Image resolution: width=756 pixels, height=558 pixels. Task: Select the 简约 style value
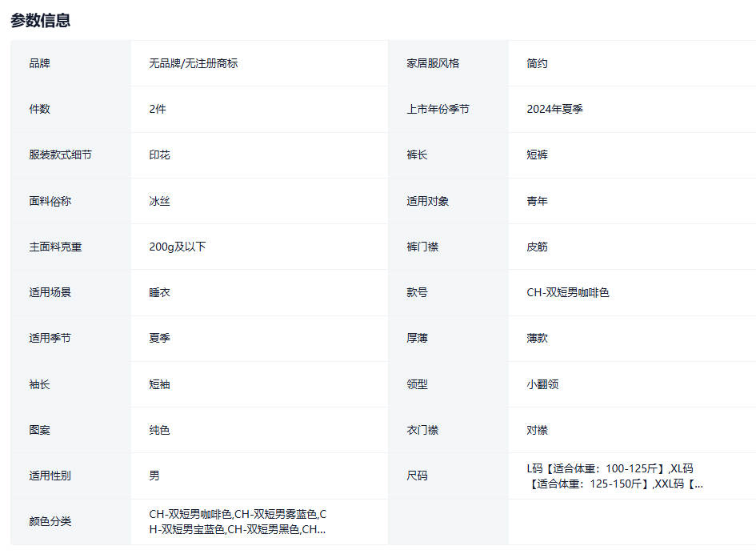point(537,63)
